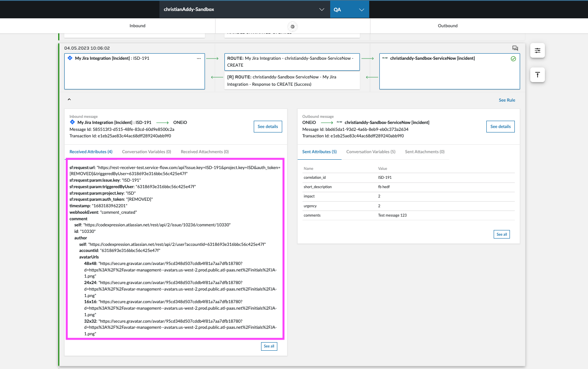Screen dimensions: 588x369
Task: Select the Inbound column header
Action: pyautogui.click(x=137, y=26)
